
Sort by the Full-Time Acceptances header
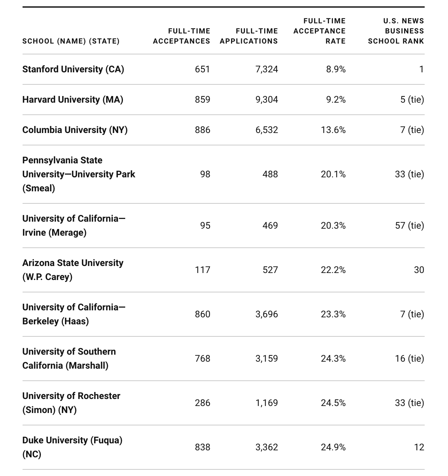182,36
